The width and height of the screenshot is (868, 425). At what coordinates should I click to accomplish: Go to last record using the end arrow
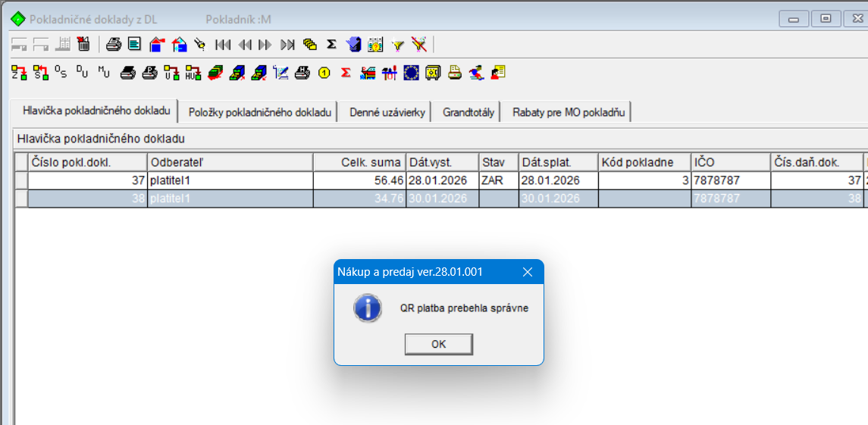coord(287,44)
